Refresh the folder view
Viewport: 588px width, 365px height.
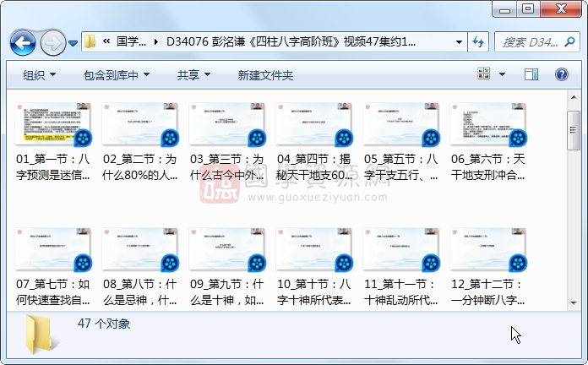478,41
